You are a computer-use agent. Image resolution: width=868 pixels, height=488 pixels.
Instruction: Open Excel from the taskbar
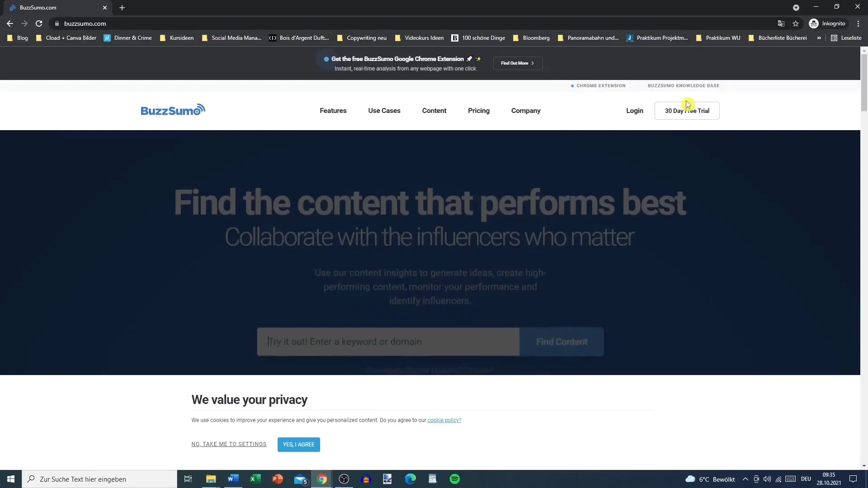click(255, 479)
